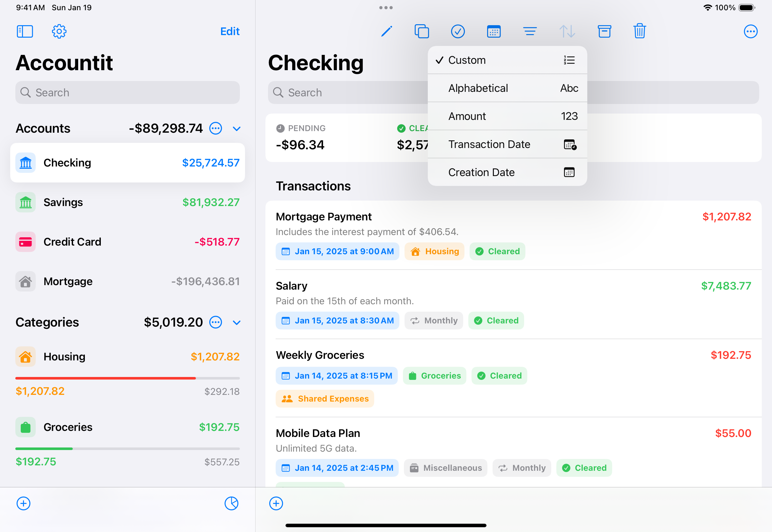Mark cleared using checkmark circle toolbar icon

(x=458, y=31)
